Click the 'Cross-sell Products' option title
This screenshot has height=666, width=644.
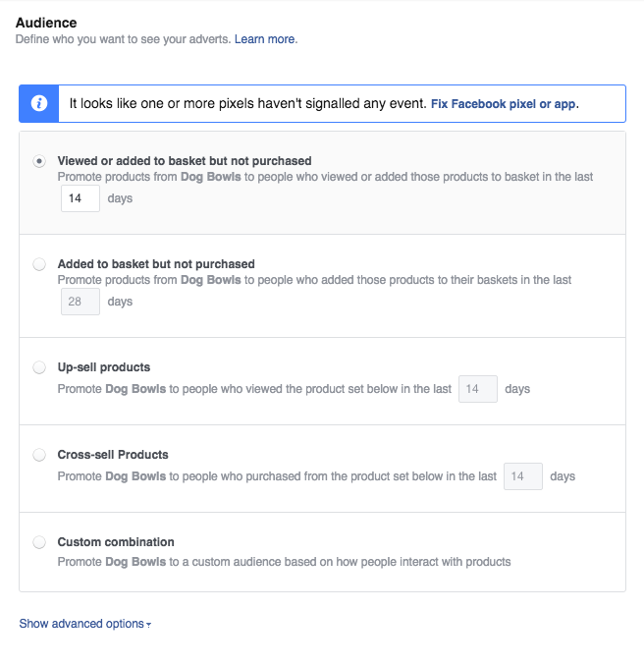(x=113, y=455)
